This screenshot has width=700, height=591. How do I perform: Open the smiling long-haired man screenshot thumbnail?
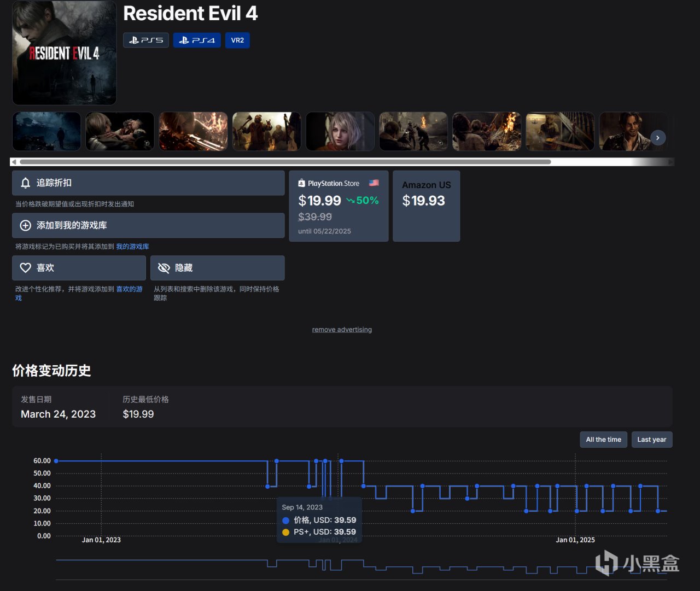coord(633,131)
